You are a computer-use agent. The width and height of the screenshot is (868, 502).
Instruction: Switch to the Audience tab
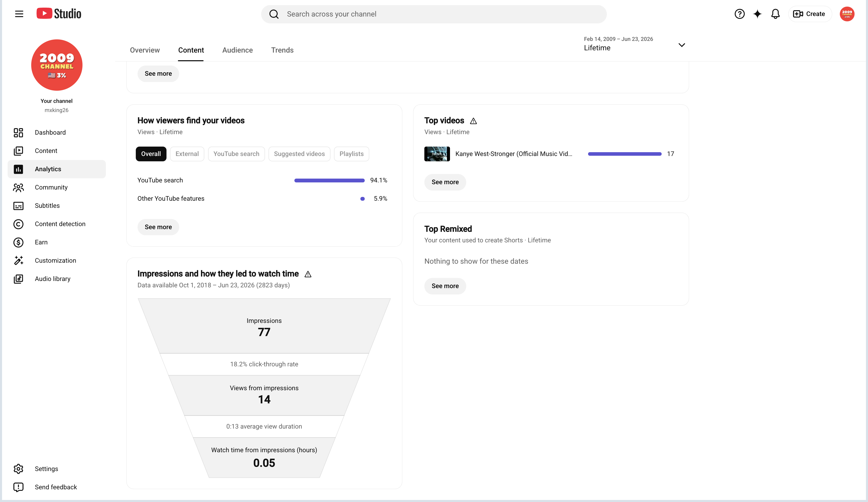[237, 50]
